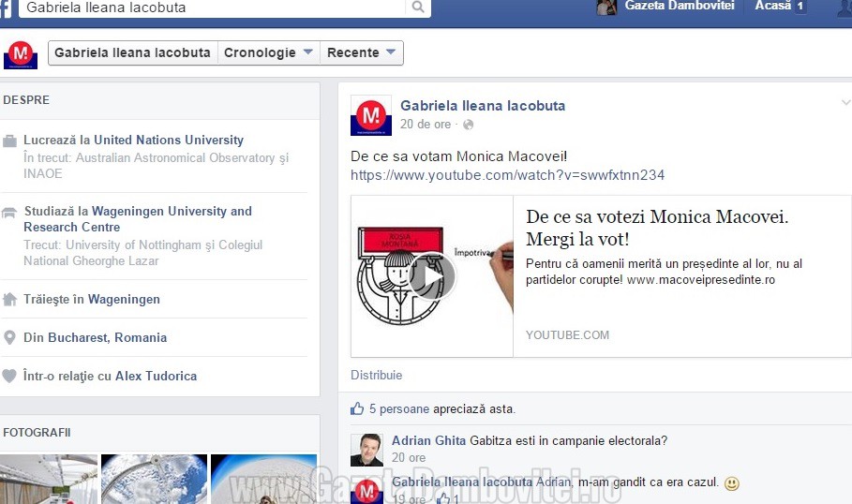Open United Nations University link
Image resolution: width=852 pixels, height=504 pixels.
[x=169, y=141]
